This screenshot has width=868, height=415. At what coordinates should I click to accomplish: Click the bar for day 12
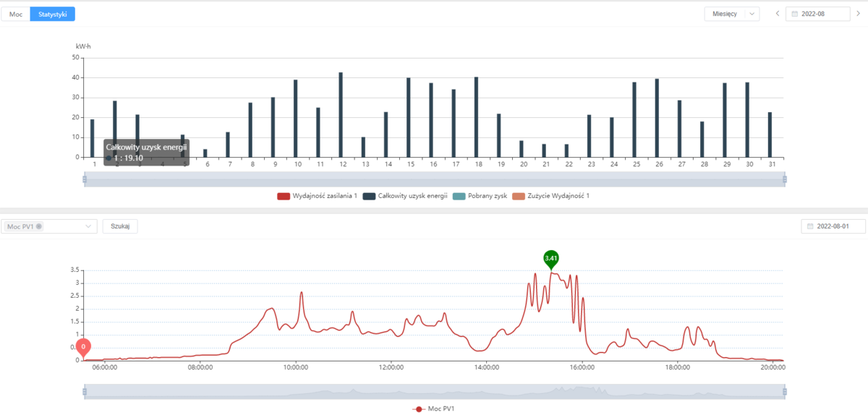point(341,114)
